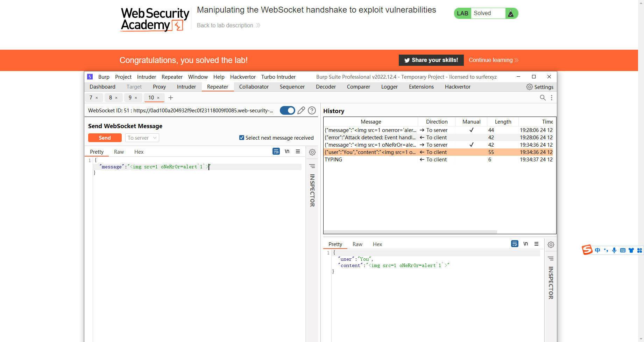Open the search icon on the tab bar

(543, 98)
